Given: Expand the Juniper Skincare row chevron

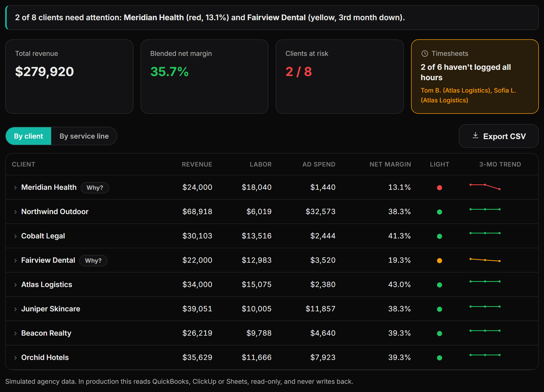Looking at the screenshot, I should (16, 309).
